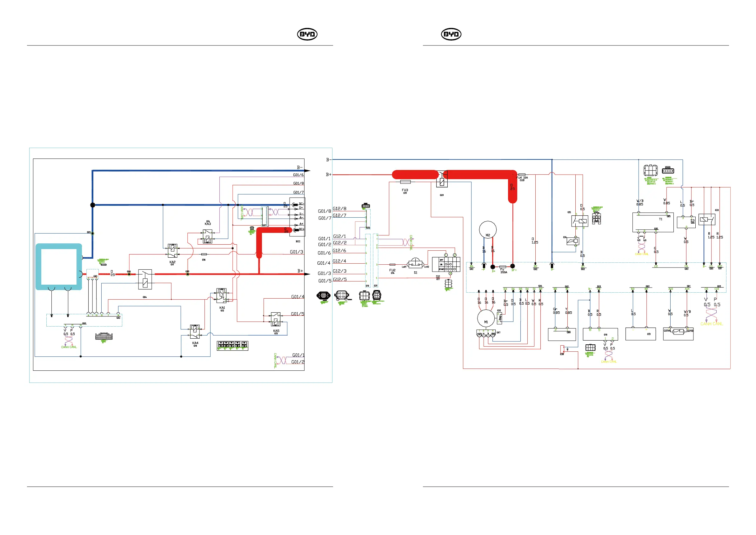Click the KA2 relay symbol
Viewport: 756px width, 535px height.
click(x=172, y=251)
